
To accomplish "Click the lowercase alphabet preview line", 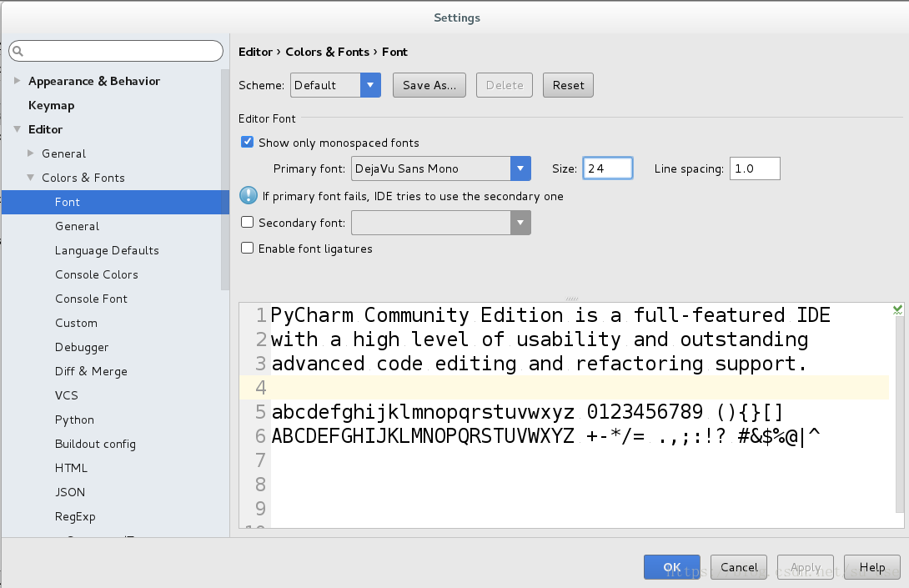I will (x=528, y=412).
